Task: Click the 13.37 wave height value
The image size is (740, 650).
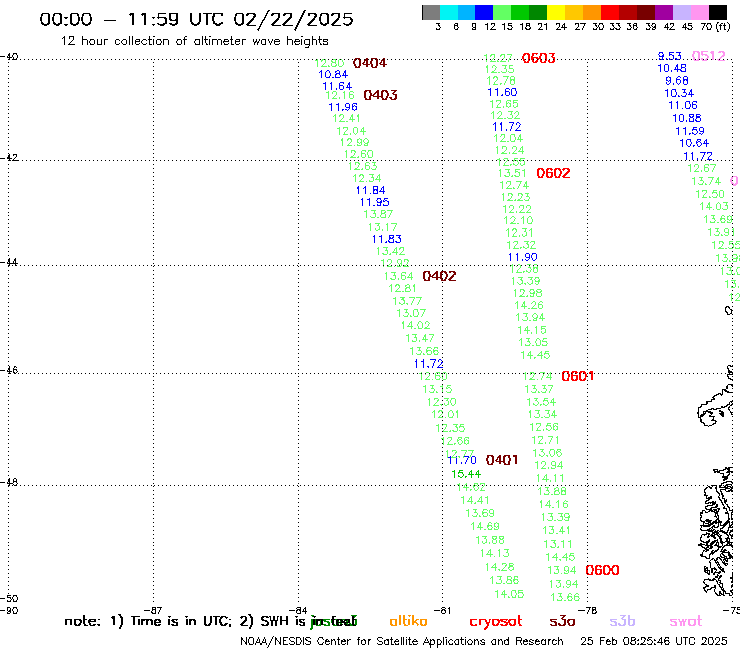Action: [x=538, y=389]
